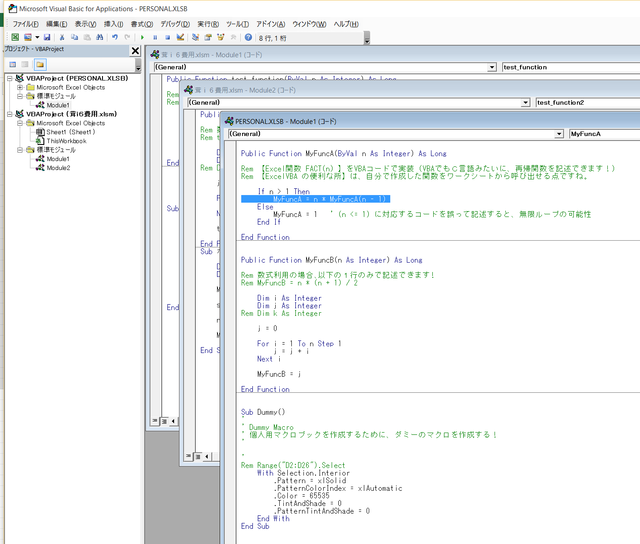Image resolution: width=640 pixels, height=544 pixels.
Task: Click the Insert UserForm toolbar icon
Action: click(x=28, y=38)
